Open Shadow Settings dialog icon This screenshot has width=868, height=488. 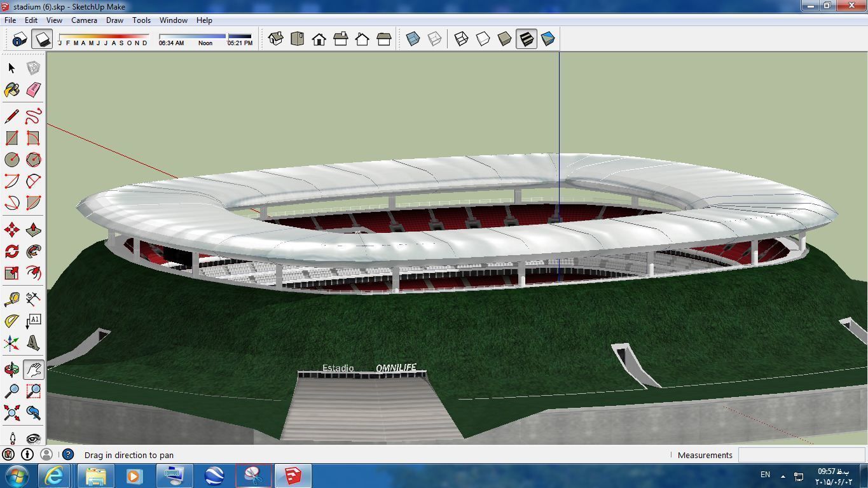(19, 39)
